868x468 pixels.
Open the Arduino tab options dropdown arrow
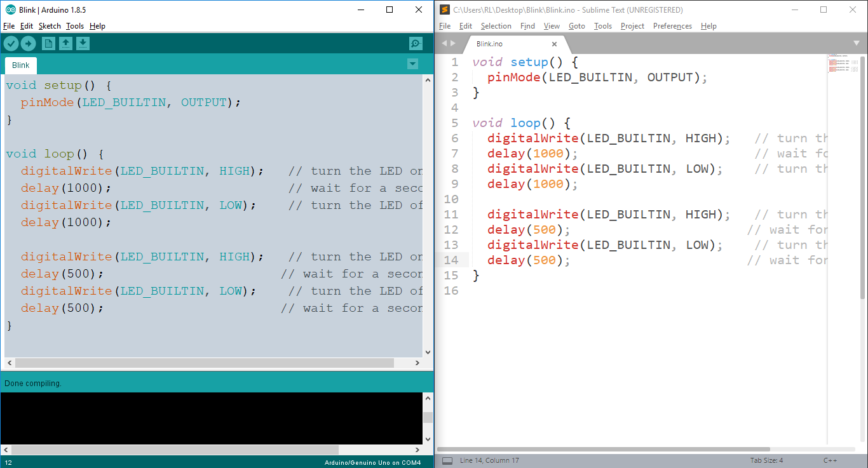(413, 64)
